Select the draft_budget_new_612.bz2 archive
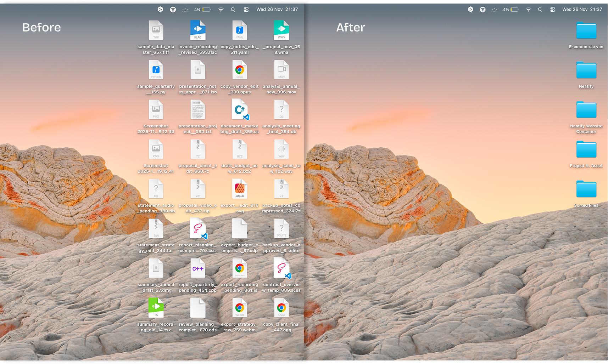This screenshot has height=364, width=608. [240, 149]
